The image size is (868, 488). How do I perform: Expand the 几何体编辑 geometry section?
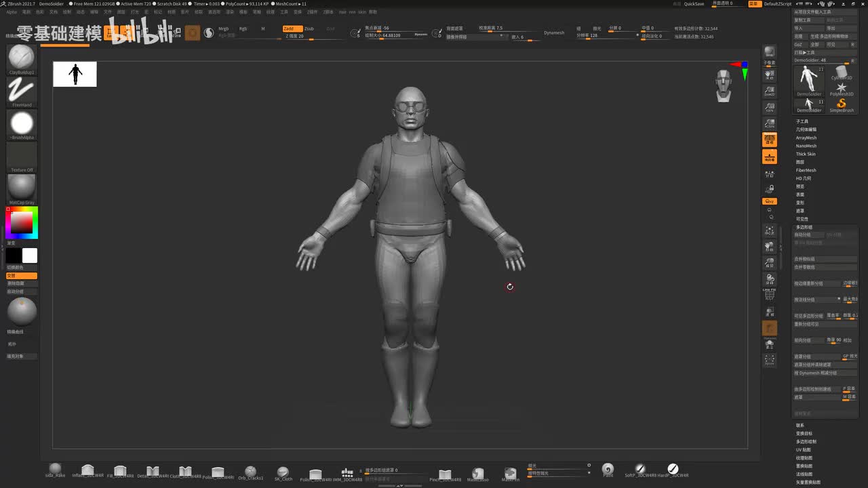806,129
